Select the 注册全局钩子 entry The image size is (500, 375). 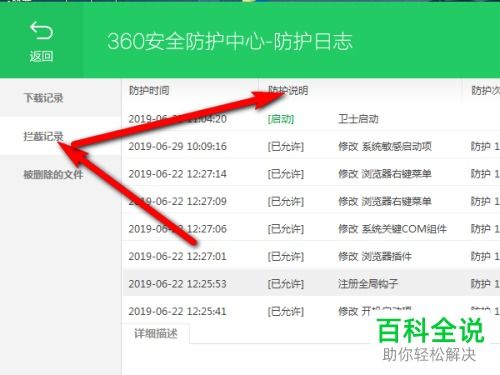368,284
